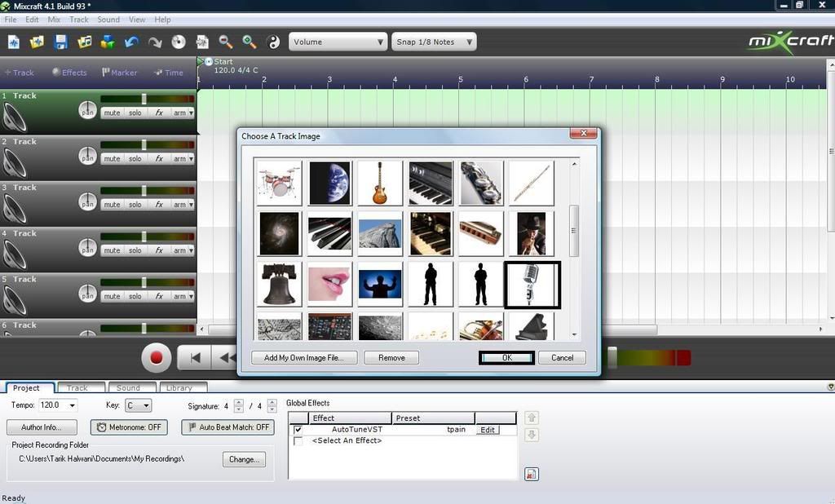Click the Record button in transport
835x504 pixels.
(x=156, y=357)
